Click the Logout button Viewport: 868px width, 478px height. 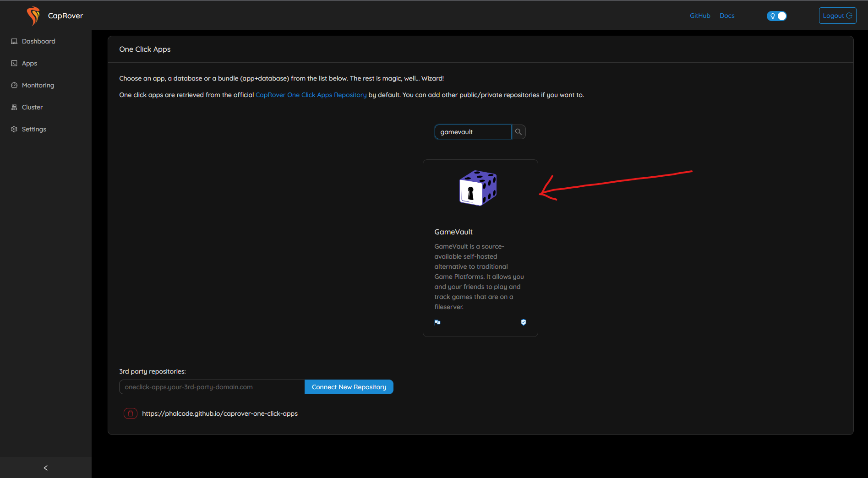tap(837, 16)
